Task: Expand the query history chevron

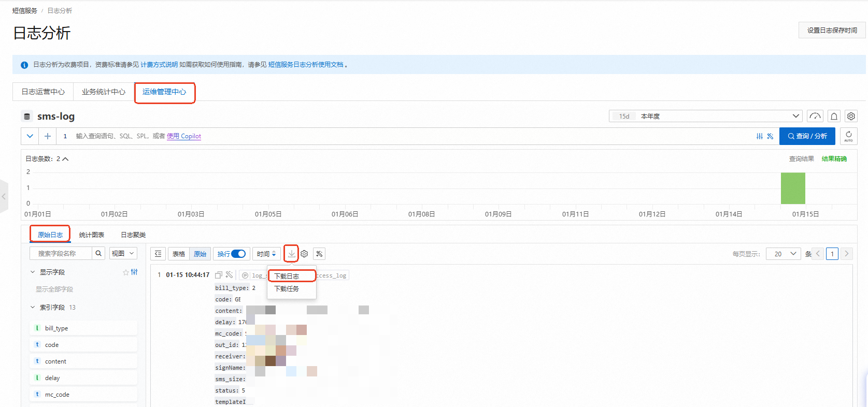Action: (30, 136)
